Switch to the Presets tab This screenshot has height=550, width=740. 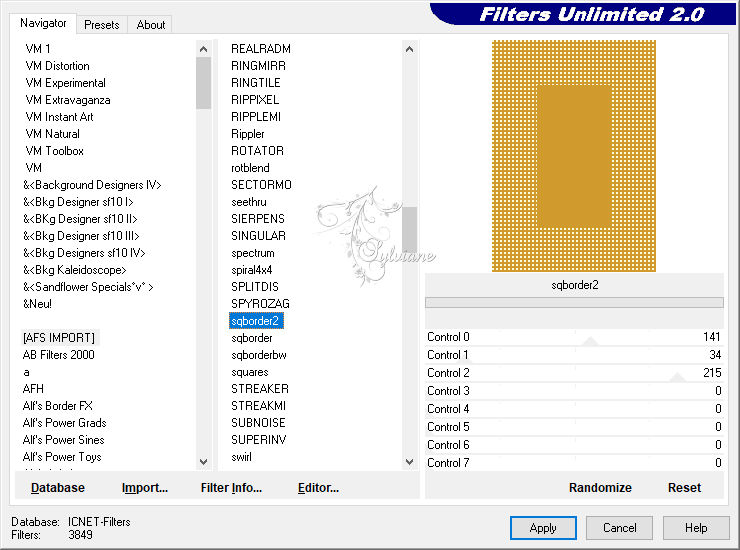[x=101, y=25]
